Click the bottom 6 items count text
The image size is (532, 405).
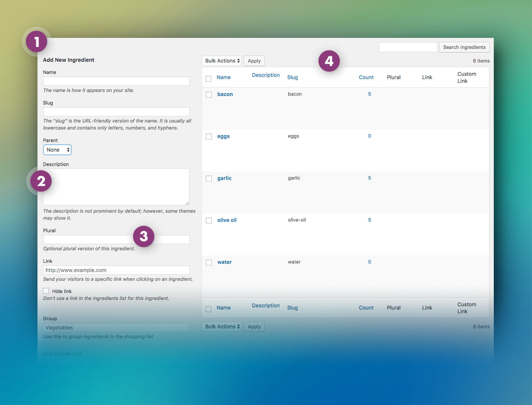481,327
